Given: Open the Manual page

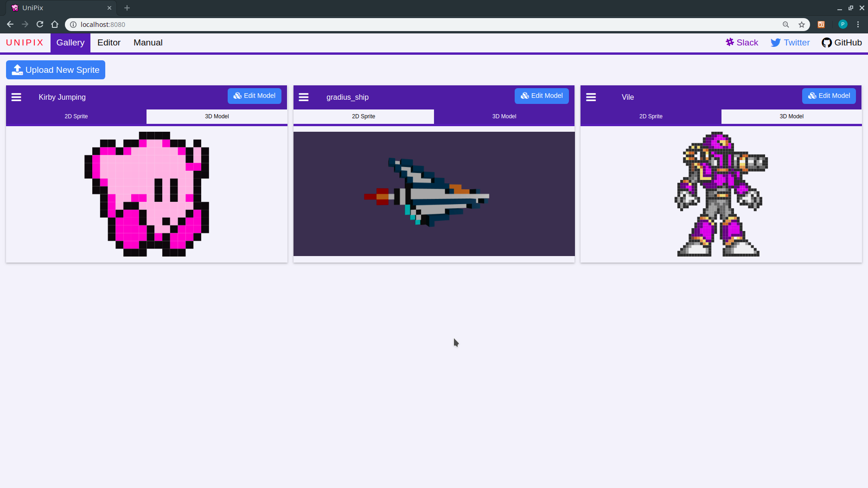Looking at the screenshot, I should (x=148, y=42).
